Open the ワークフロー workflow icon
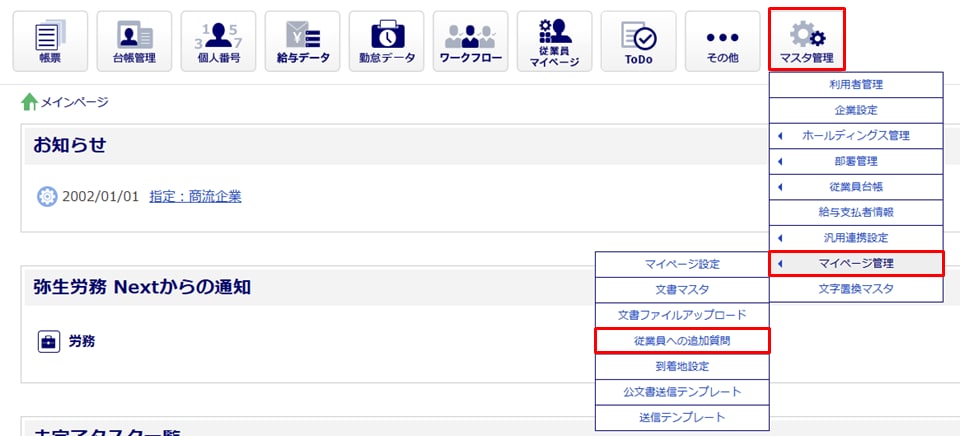Viewport: 960px width, 436px height. pyautogui.click(x=469, y=41)
